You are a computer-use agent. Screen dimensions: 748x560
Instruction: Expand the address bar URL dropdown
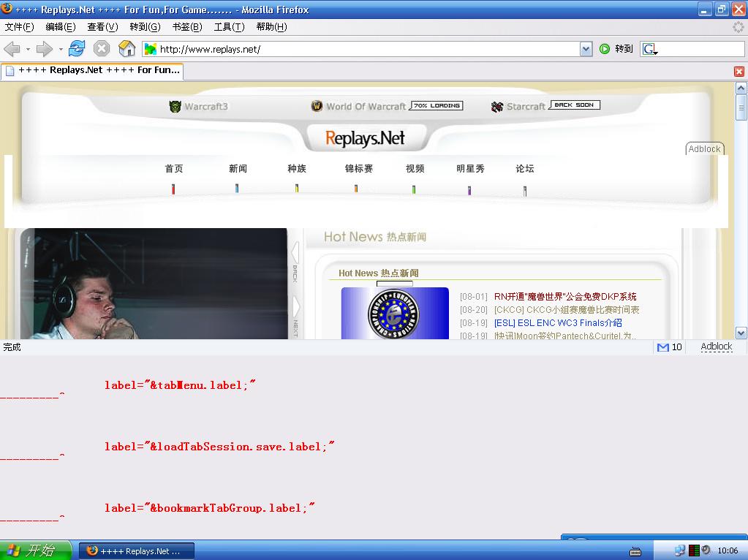[586, 49]
